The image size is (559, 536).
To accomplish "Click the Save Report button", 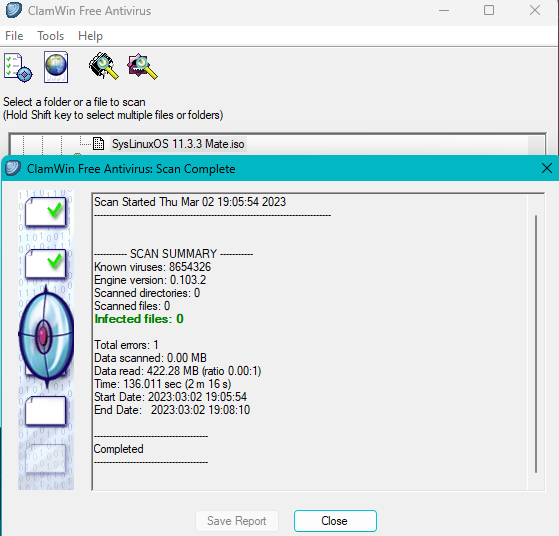I will [237, 521].
